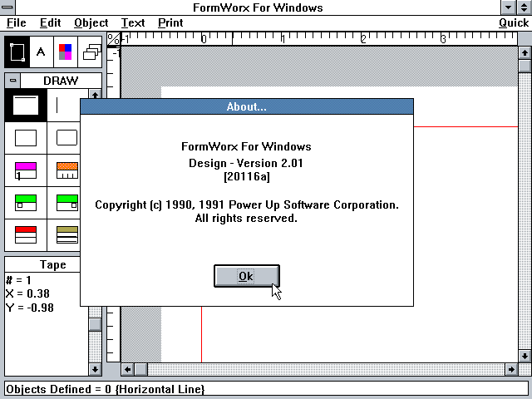The height and width of the screenshot is (399, 532).
Task: Click the 'Design - Version 2.01' text
Action: [246, 163]
